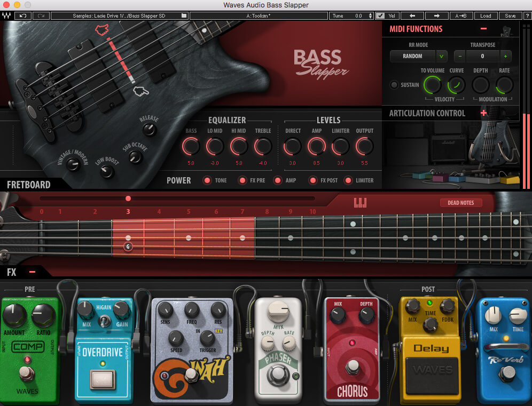Toggle the KEY switch on the Wah pedal

coord(218,331)
